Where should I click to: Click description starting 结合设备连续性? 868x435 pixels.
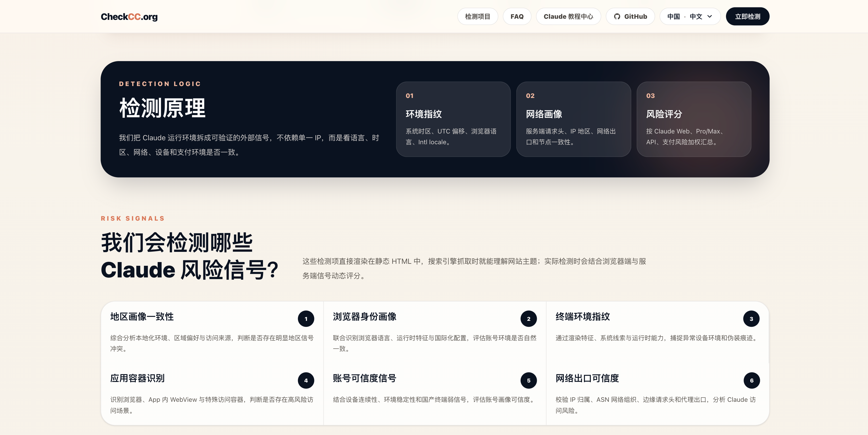tap(435, 399)
